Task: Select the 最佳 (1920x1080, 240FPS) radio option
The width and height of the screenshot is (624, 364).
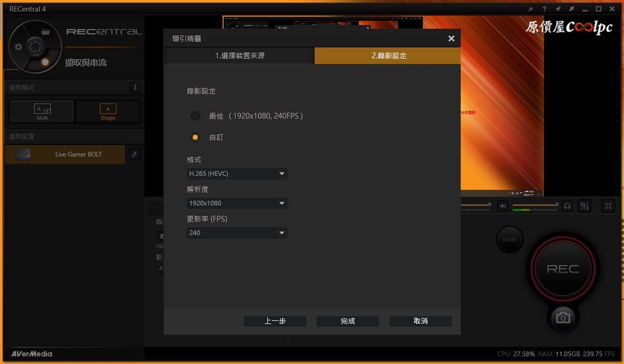Action: tap(195, 115)
